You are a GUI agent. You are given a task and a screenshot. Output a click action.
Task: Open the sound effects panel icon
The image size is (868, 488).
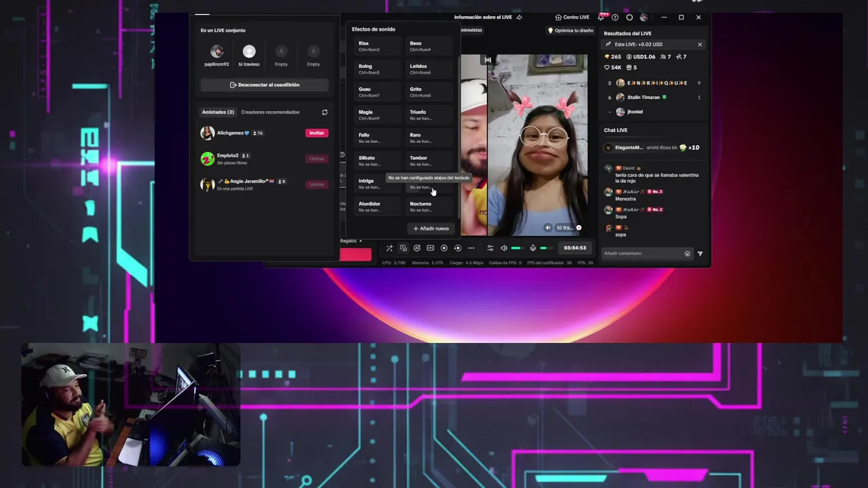403,248
